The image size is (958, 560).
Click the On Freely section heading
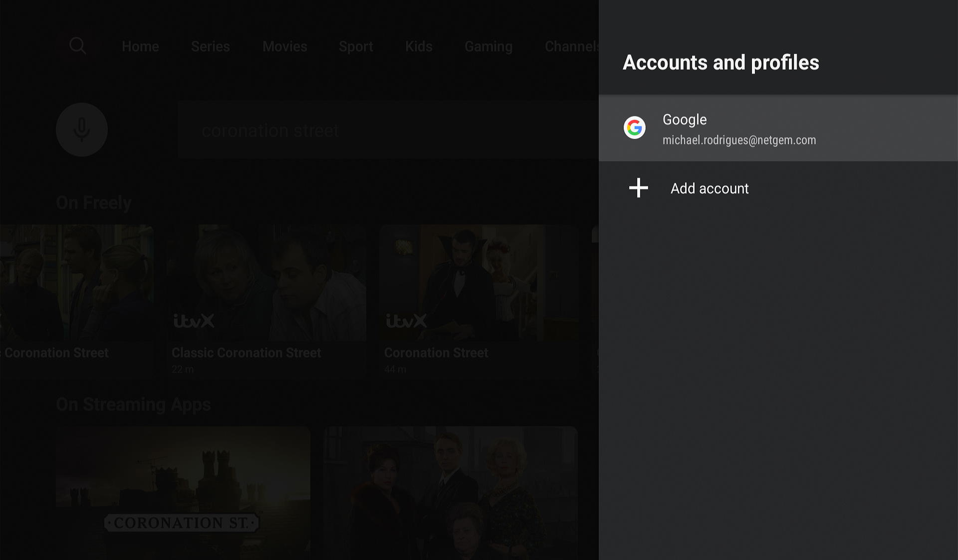tap(94, 202)
